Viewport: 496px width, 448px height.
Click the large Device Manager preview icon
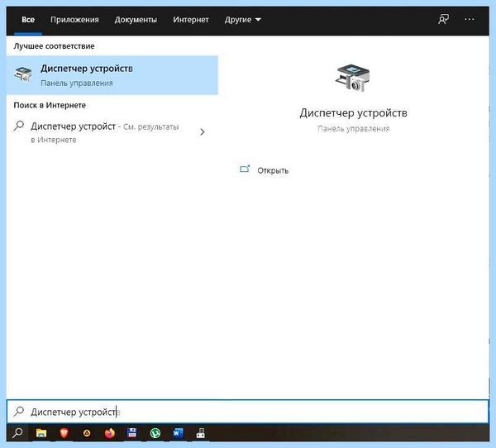(353, 78)
